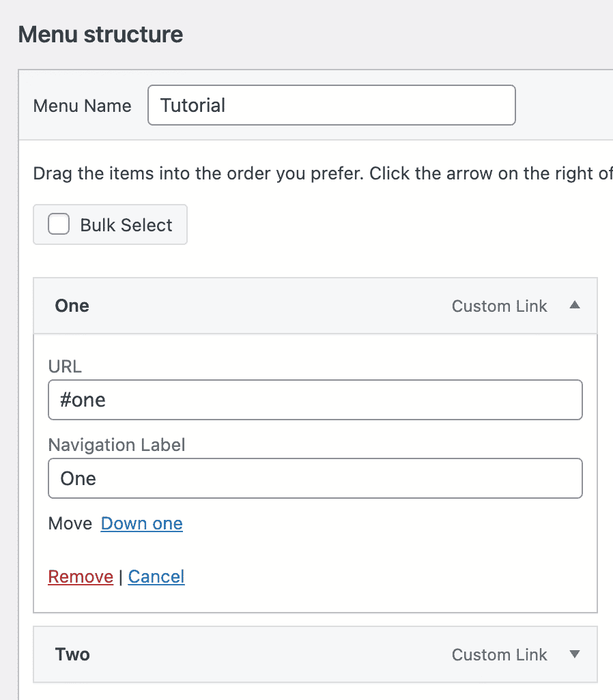
Task: Click the Down one move link
Action: pos(141,523)
